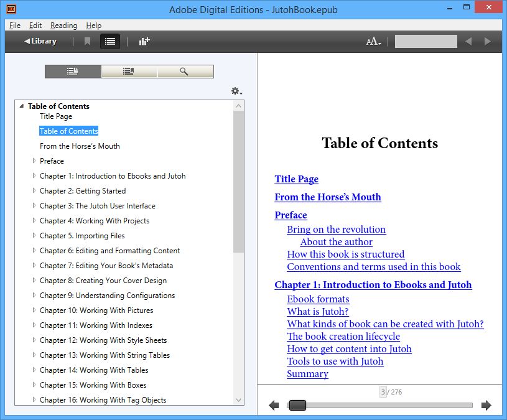The height and width of the screenshot is (420, 507).
Task: Click the current page number box
Action: click(383, 392)
